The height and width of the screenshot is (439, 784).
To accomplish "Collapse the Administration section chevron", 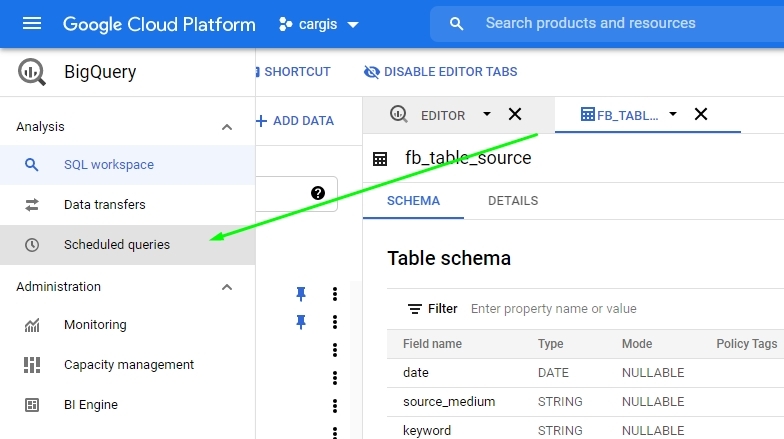I will (227, 287).
